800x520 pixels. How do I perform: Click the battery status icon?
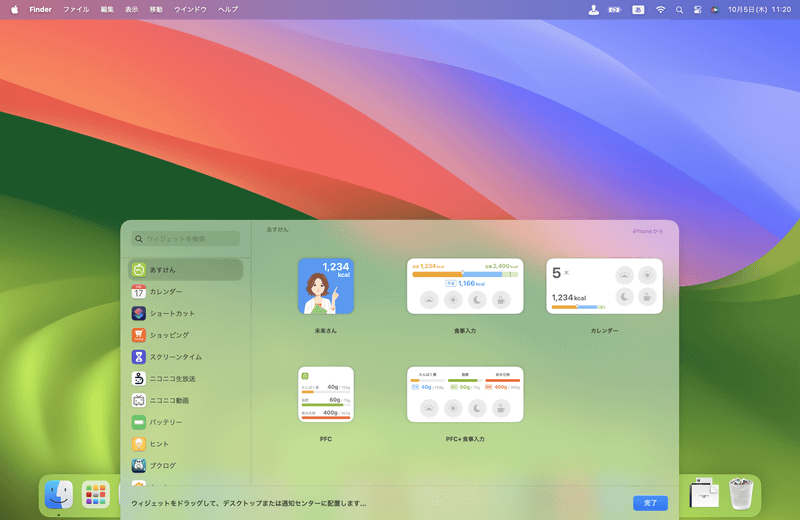pyautogui.click(x=615, y=9)
